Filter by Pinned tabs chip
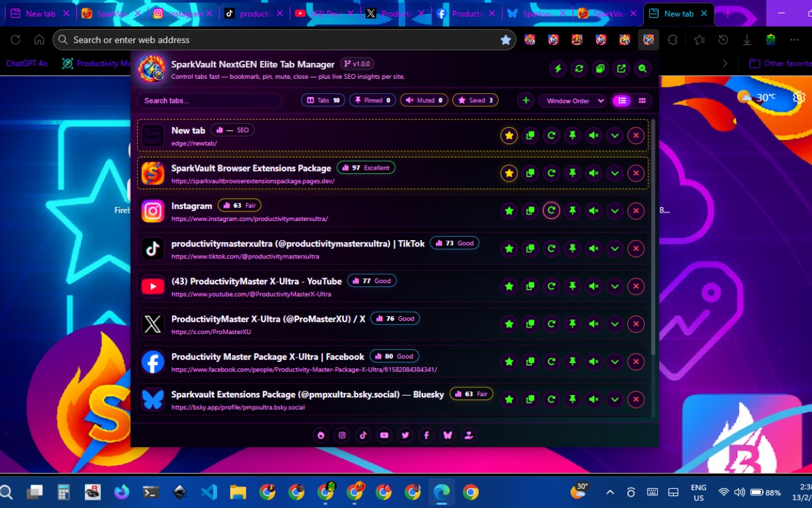The width and height of the screenshot is (812, 508). [373, 100]
